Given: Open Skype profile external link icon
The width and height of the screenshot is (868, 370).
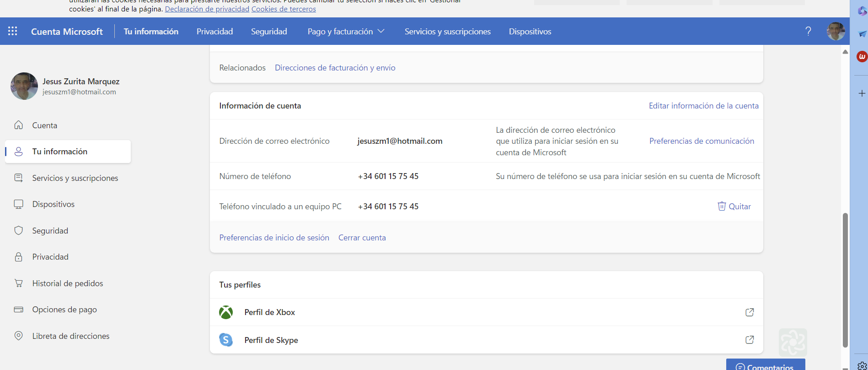Looking at the screenshot, I should click(750, 340).
